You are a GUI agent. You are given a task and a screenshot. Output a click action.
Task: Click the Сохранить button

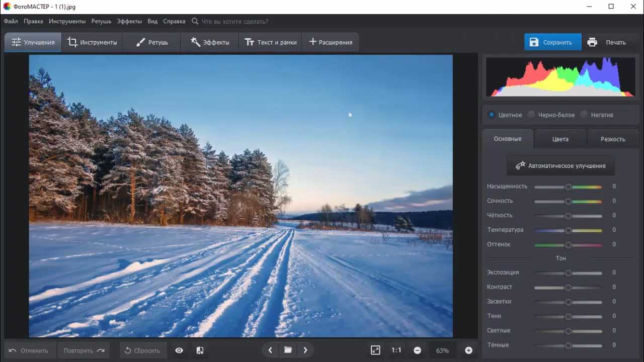tap(552, 42)
